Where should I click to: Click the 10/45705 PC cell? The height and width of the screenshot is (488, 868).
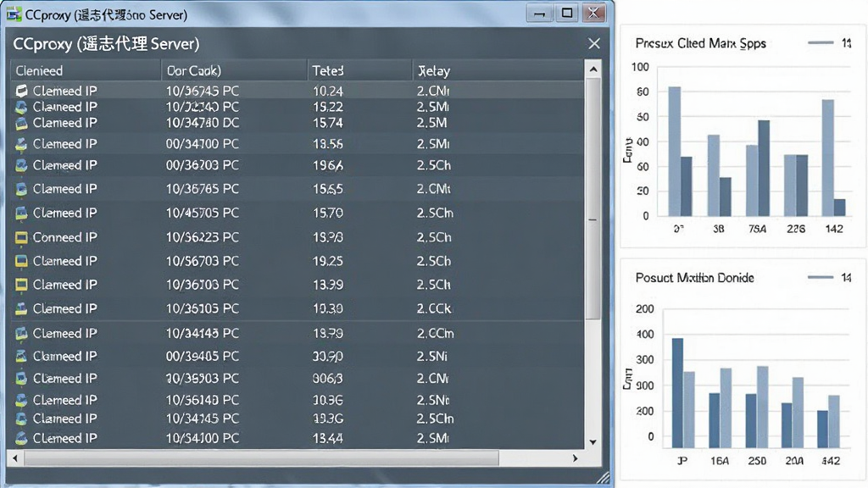(x=203, y=213)
